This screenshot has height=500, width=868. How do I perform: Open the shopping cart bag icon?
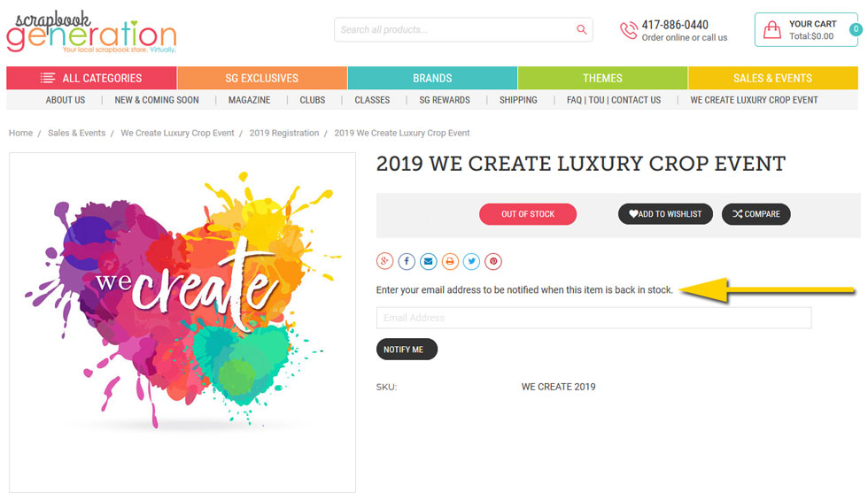pyautogui.click(x=771, y=29)
